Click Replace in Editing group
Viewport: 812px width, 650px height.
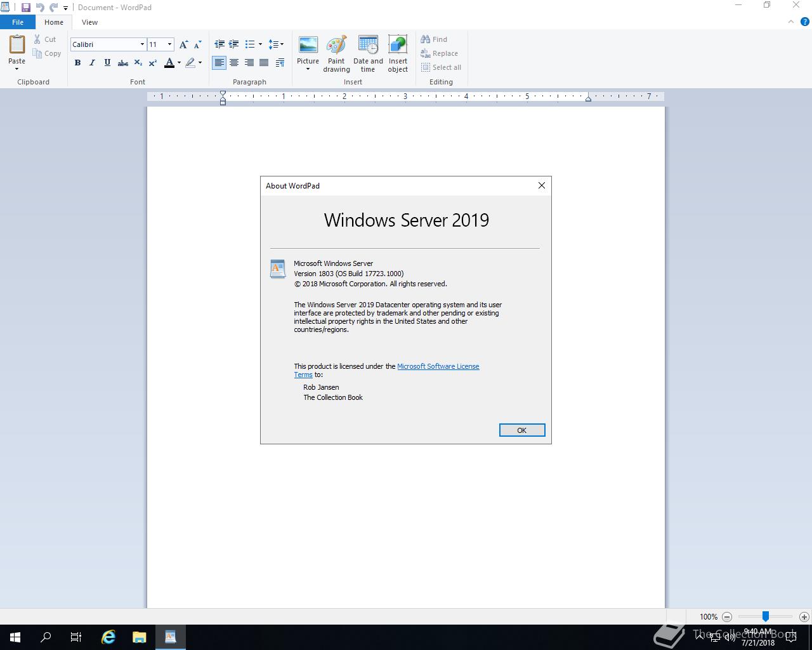(439, 53)
